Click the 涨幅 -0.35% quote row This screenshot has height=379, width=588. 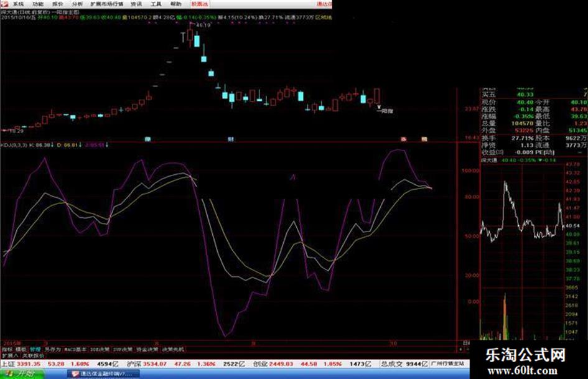pos(507,116)
